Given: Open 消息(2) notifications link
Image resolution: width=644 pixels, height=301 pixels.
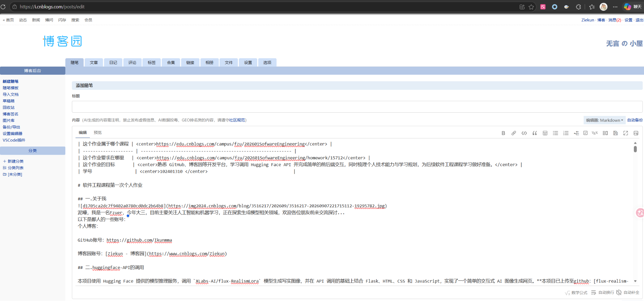Looking at the screenshot, I should coord(615,20).
